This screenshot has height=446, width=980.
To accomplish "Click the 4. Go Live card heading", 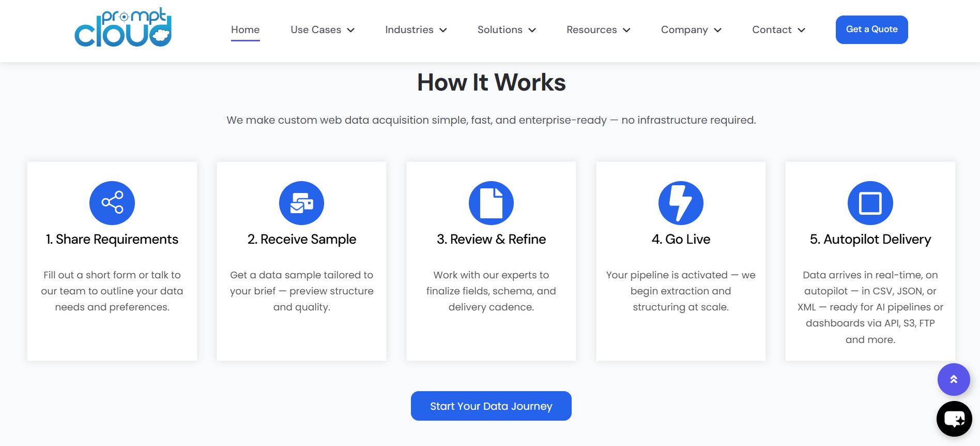I will (681, 239).
